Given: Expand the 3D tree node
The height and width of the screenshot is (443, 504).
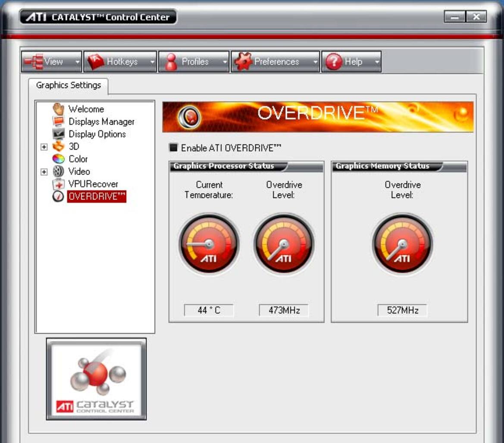Looking at the screenshot, I should (x=44, y=147).
